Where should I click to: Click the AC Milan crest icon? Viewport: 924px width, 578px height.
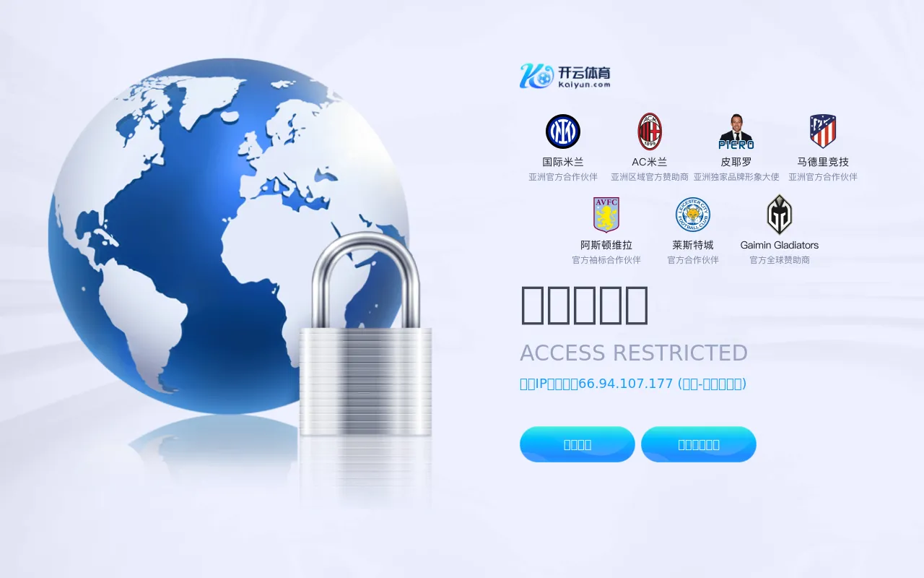coord(650,131)
